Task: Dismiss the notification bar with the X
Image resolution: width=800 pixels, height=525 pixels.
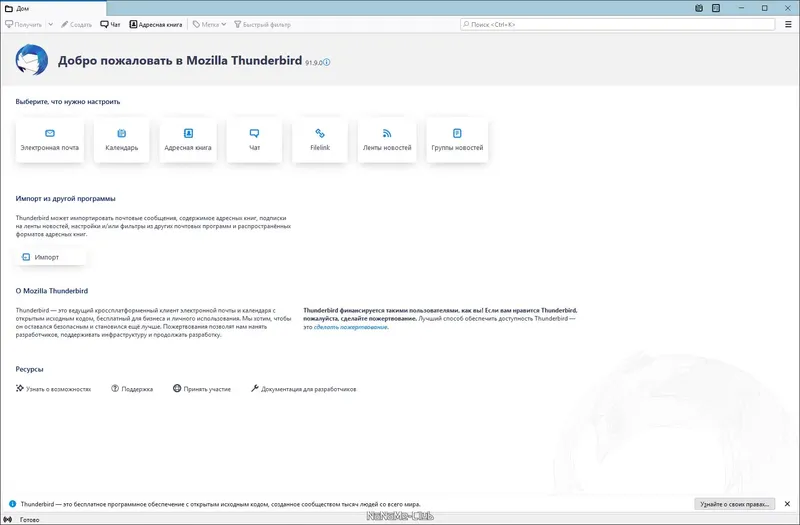Action: pos(787,504)
